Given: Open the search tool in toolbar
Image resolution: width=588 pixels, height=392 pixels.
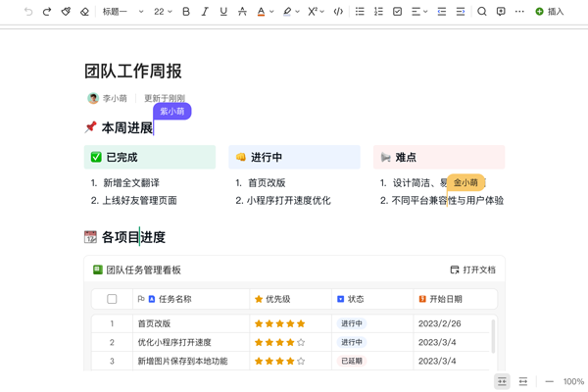Looking at the screenshot, I should (x=481, y=12).
